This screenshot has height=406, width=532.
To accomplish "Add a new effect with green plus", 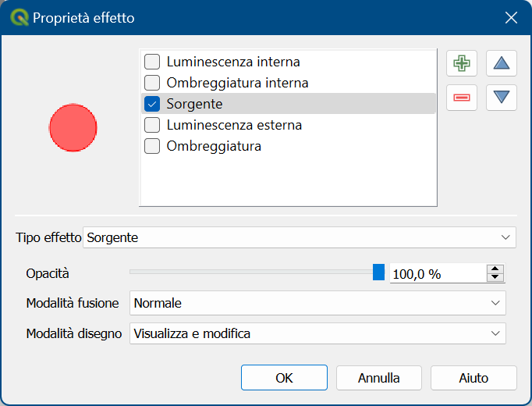I will 462,63.
